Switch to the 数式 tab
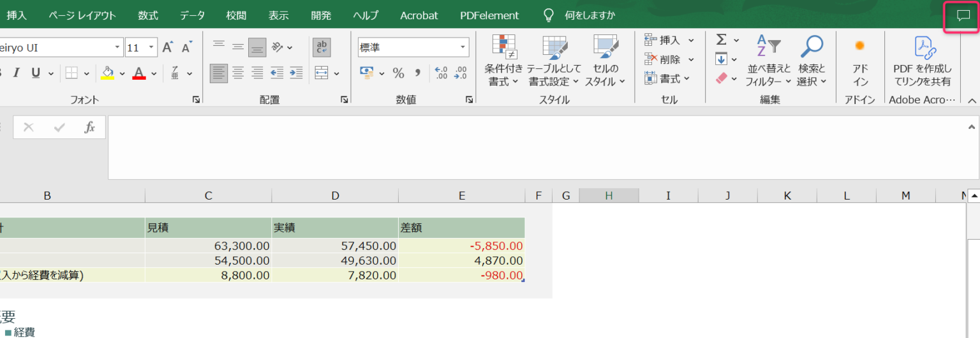Image resolution: width=980 pixels, height=338 pixels. pos(147,15)
